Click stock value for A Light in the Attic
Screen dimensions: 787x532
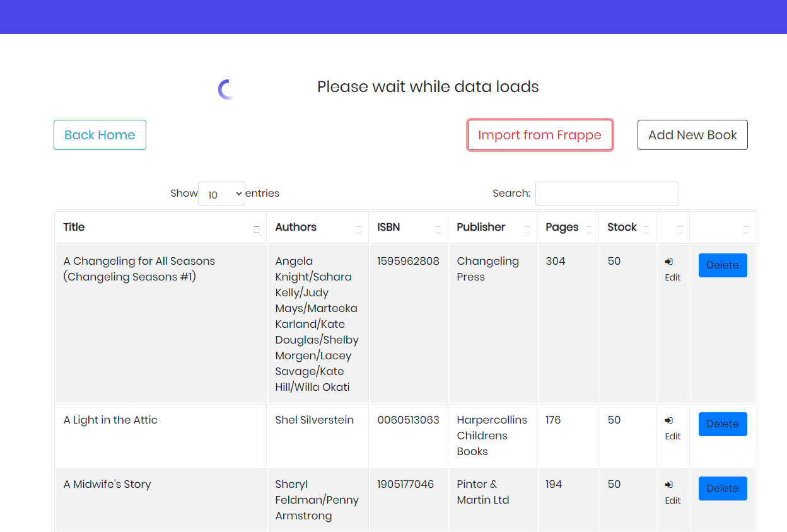tap(614, 420)
